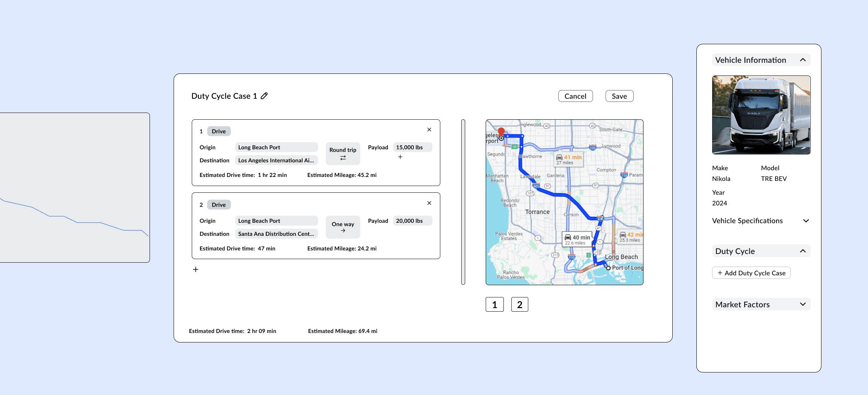
Task: Select the 40 min 22.6 miles route label
Action: [x=577, y=239]
